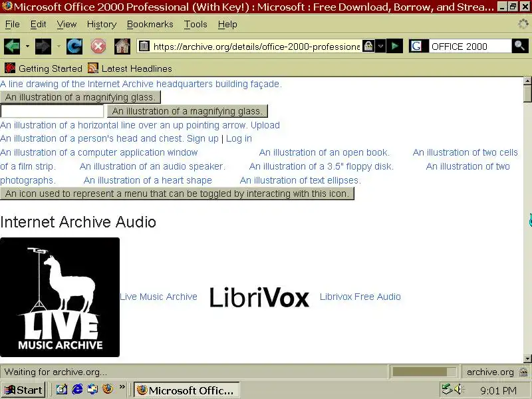Screen dimensions: 532x399
Task: Click the volume speaker tray icon
Action: pyautogui.click(x=459, y=389)
